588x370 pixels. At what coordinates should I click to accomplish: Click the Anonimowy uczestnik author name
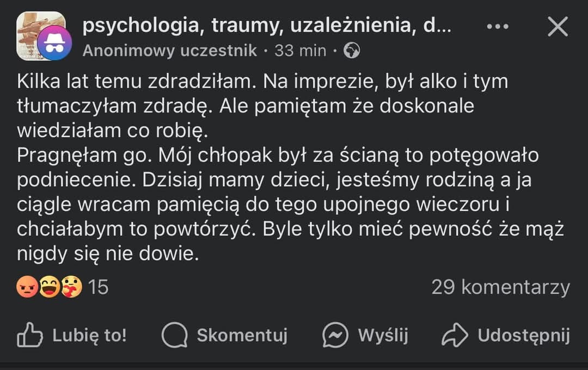tap(170, 51)
